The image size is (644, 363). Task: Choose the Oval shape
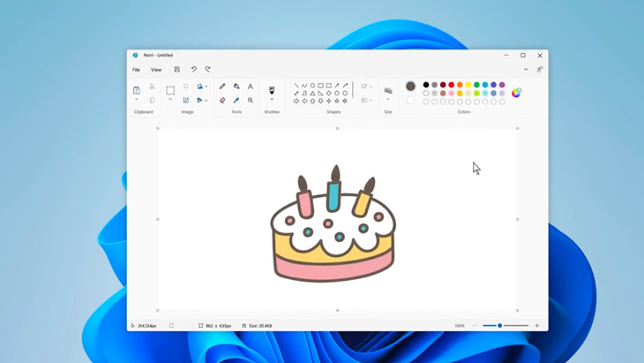tap(312, 86)
